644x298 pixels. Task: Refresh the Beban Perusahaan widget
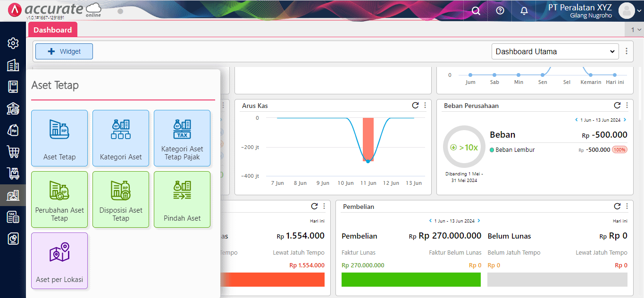point(617,106)
